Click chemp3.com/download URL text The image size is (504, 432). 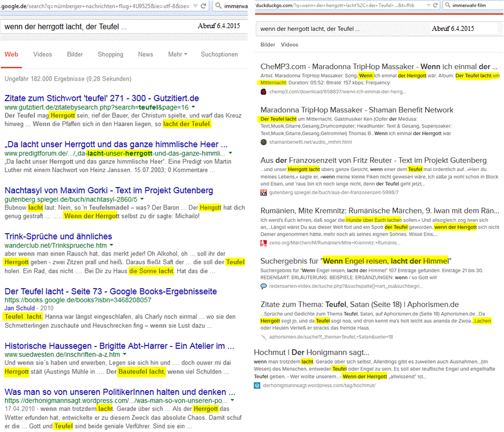[337, 92]
